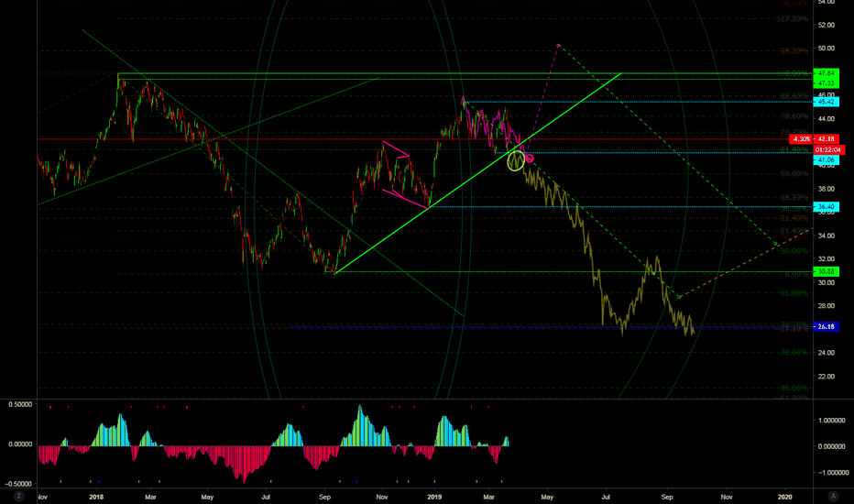Select the pink question mark marker
854x504 pixels.
[530, 159]
